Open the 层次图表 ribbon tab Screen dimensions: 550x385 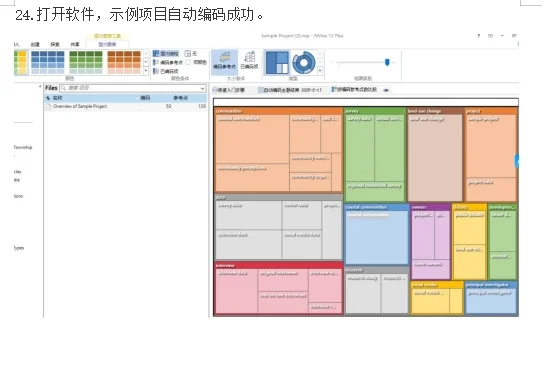pos(107,45)
